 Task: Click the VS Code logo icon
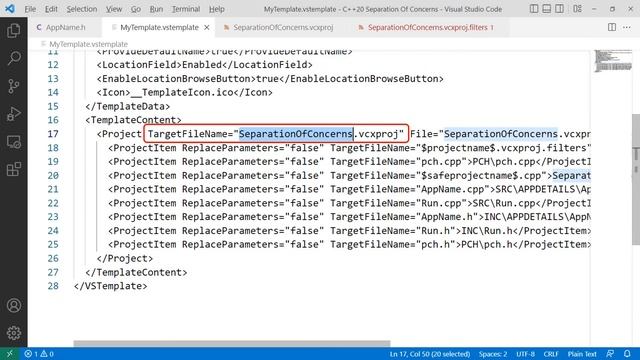click(x=10, y=9)
